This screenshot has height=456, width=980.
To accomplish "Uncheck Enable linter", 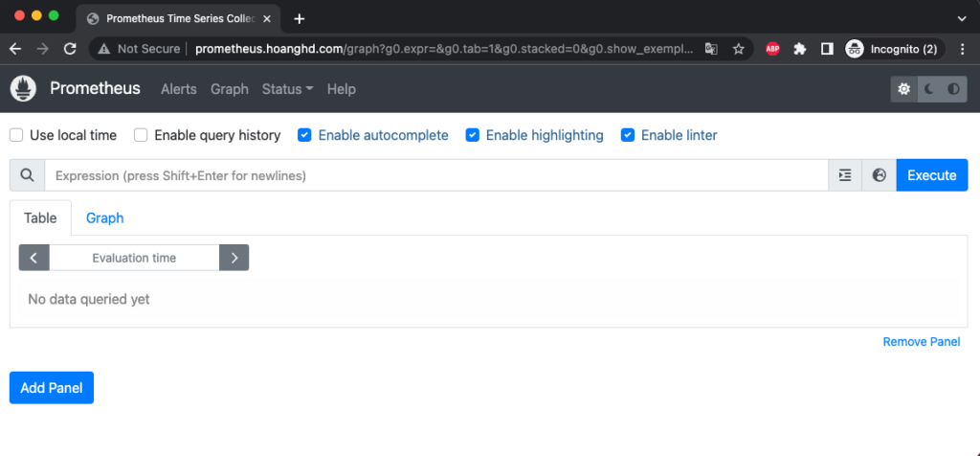I will pos(628,135).
